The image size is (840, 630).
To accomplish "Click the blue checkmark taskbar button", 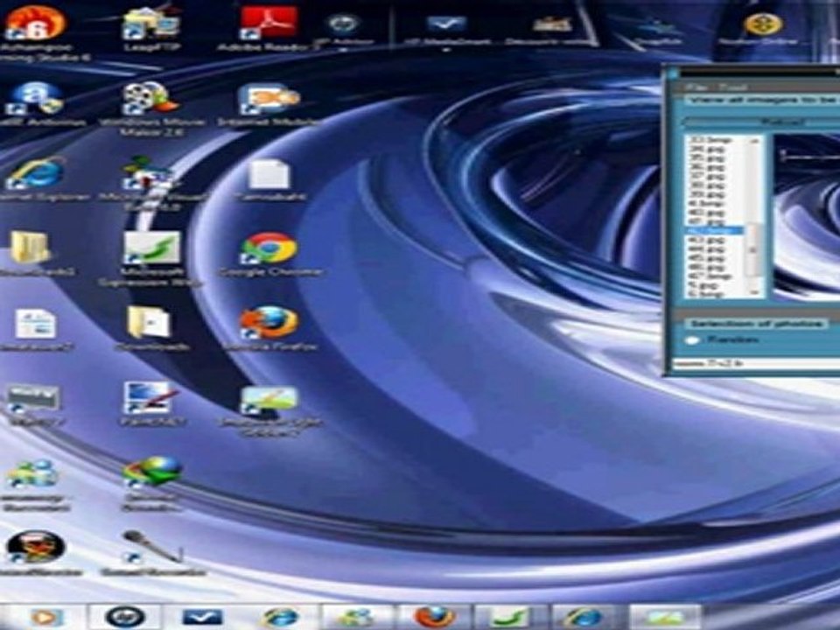I will (x=202, y=617).
